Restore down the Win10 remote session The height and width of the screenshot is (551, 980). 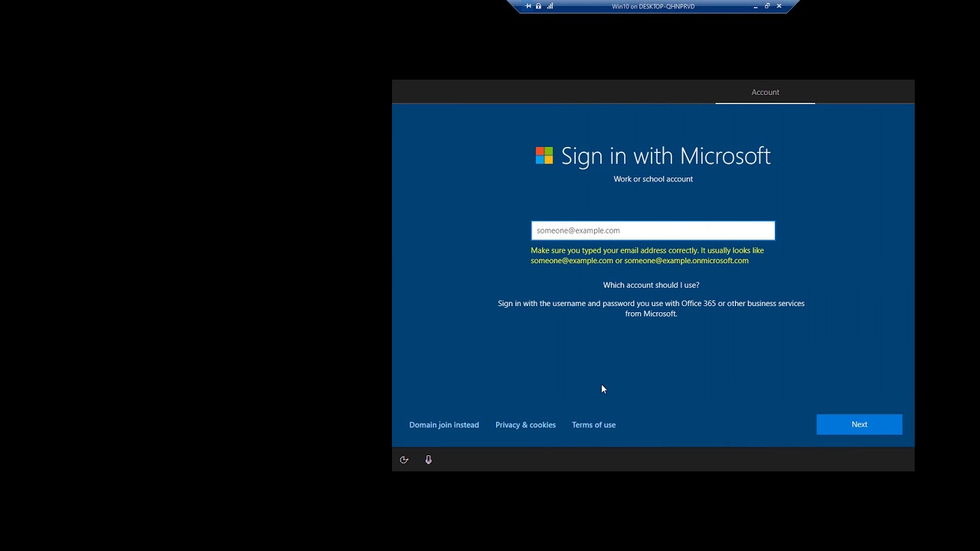pos(767,6)
